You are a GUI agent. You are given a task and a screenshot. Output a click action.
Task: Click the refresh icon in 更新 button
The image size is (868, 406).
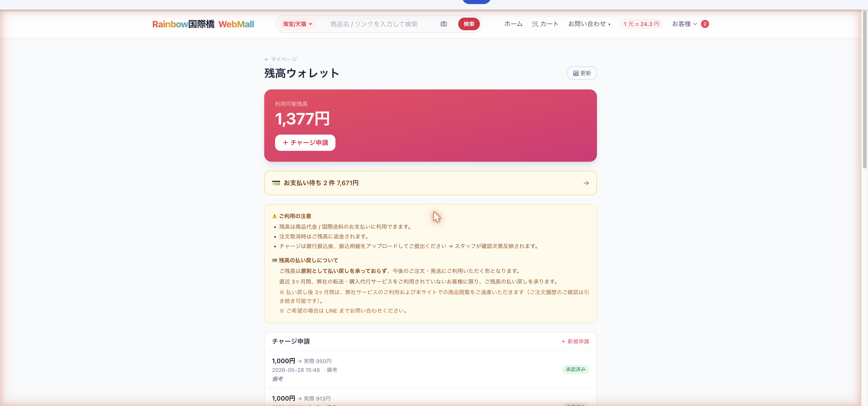(x=576, y=73)
